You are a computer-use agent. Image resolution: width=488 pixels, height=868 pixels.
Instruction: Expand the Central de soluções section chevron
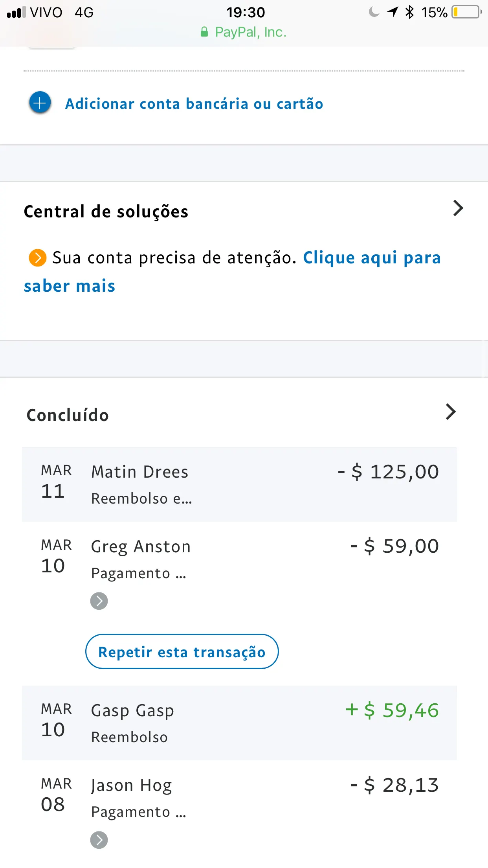458,208
